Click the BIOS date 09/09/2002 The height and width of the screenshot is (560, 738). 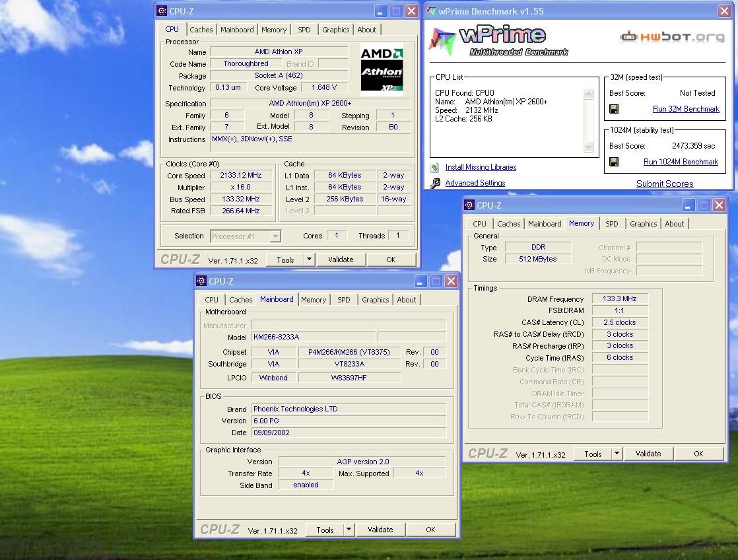(349, 433)
